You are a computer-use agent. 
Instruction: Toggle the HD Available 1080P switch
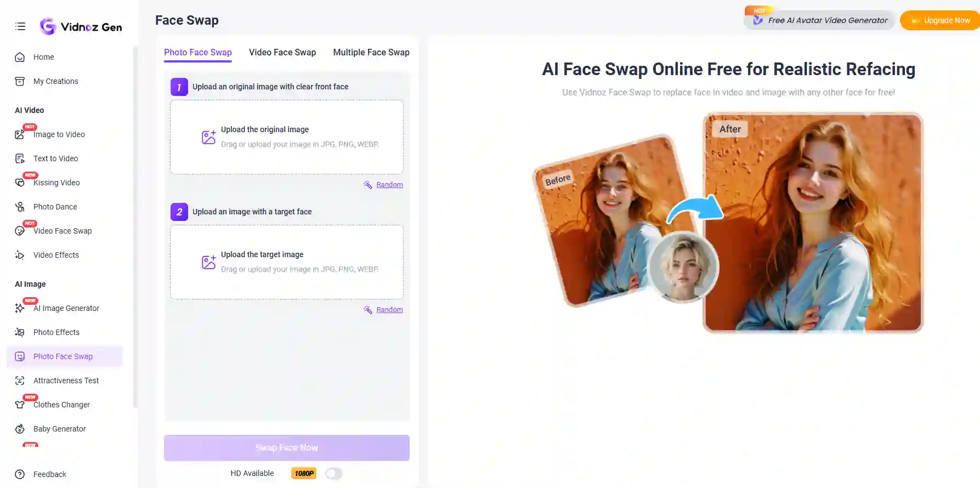point(333,473)
